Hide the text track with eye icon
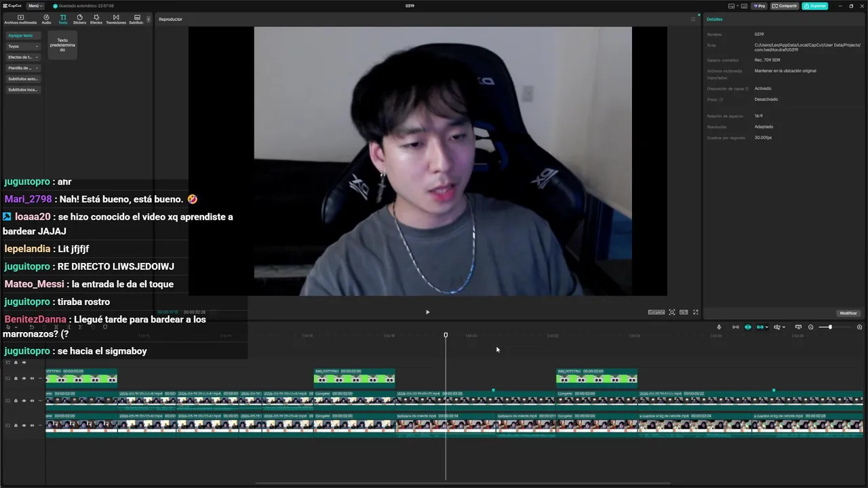 pos(24,363)
